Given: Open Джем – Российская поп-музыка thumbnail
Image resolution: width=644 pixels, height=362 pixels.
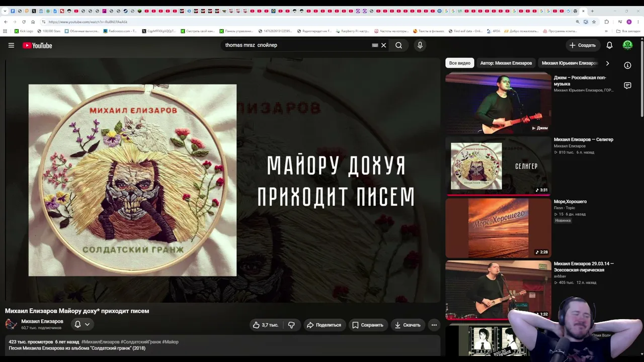Looking at the screenshot, I should 498,103.
